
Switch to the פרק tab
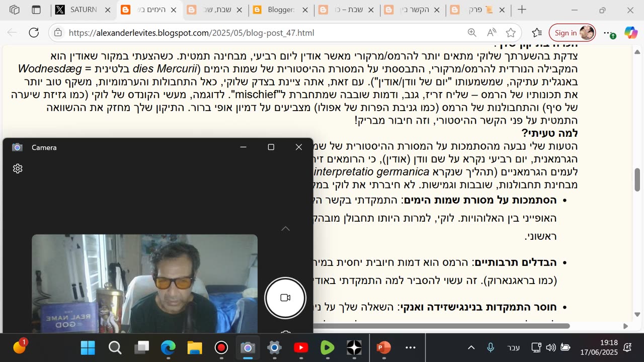coord(478,10)
